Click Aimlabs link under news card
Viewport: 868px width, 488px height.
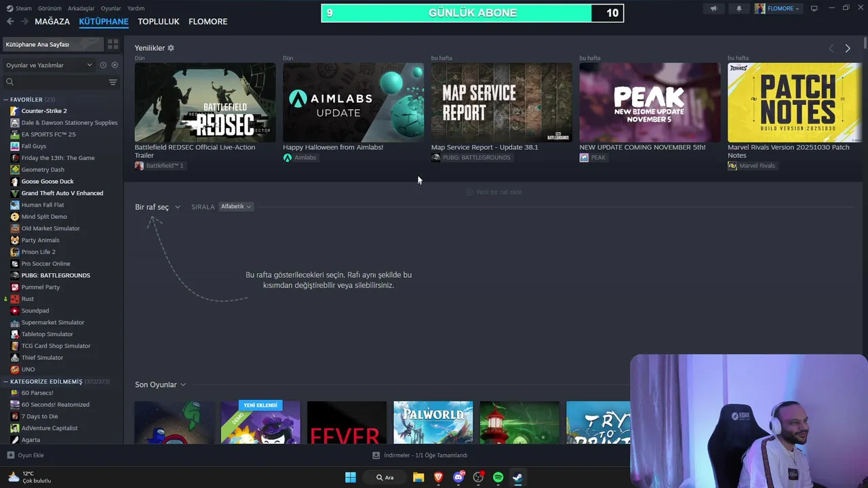click(305, 157)
